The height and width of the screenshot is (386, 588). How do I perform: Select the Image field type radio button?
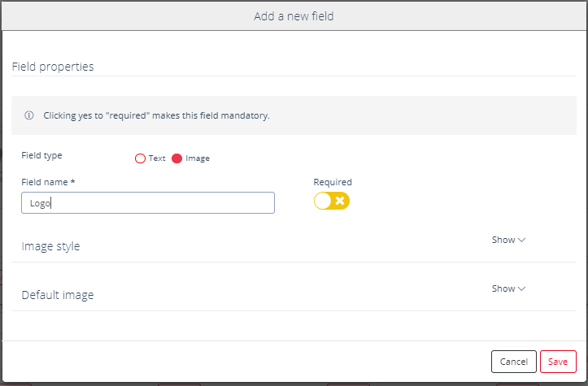176,158
